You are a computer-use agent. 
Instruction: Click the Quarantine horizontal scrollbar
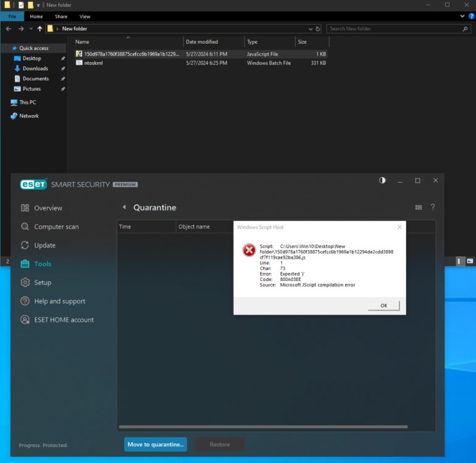[x=263, y=427]
